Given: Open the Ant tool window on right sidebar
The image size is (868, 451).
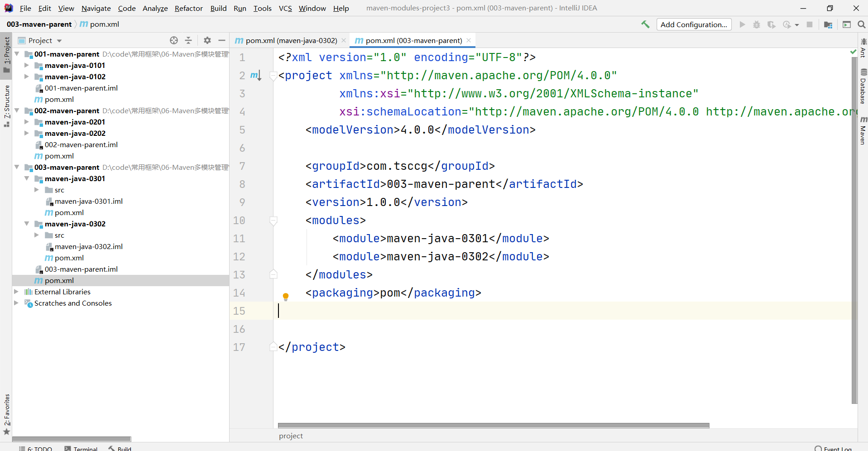Looking at the screenshot, I should pyautogui.click(x=863, y=48).
